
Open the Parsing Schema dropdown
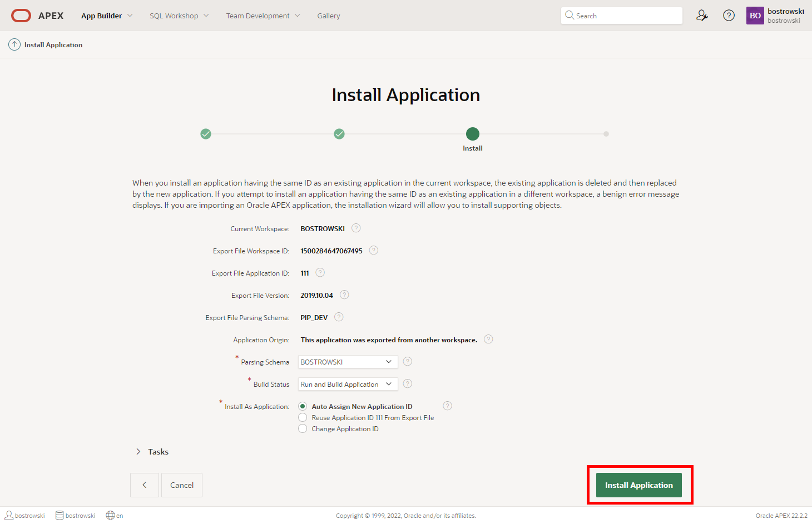pos(348,362)
